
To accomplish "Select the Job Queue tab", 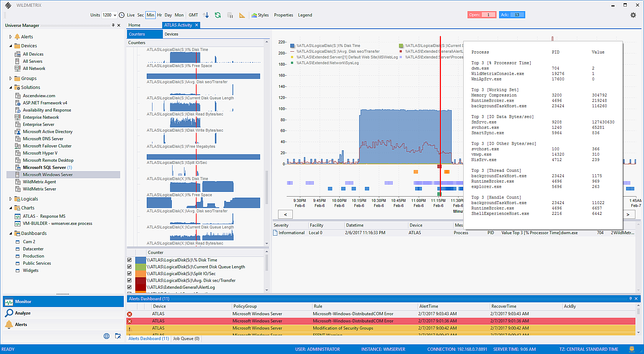I will [186, 338].
